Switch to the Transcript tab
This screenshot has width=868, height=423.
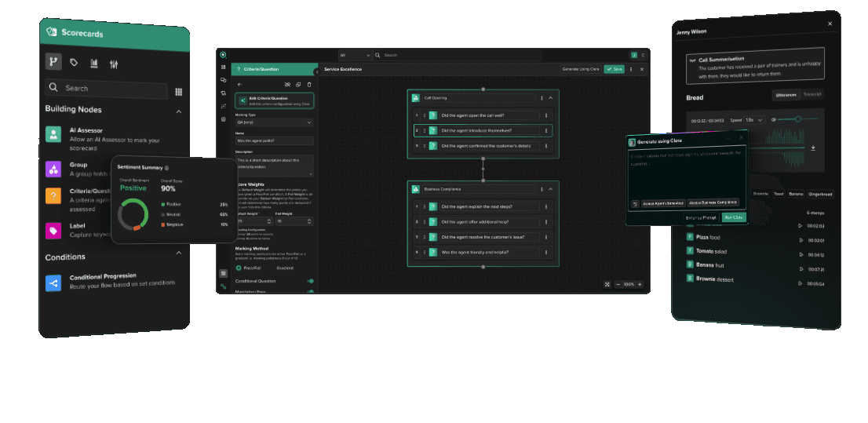811,95
